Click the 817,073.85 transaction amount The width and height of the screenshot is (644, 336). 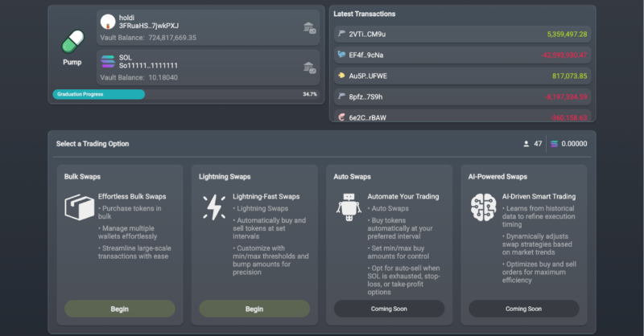tap(570, 76)
